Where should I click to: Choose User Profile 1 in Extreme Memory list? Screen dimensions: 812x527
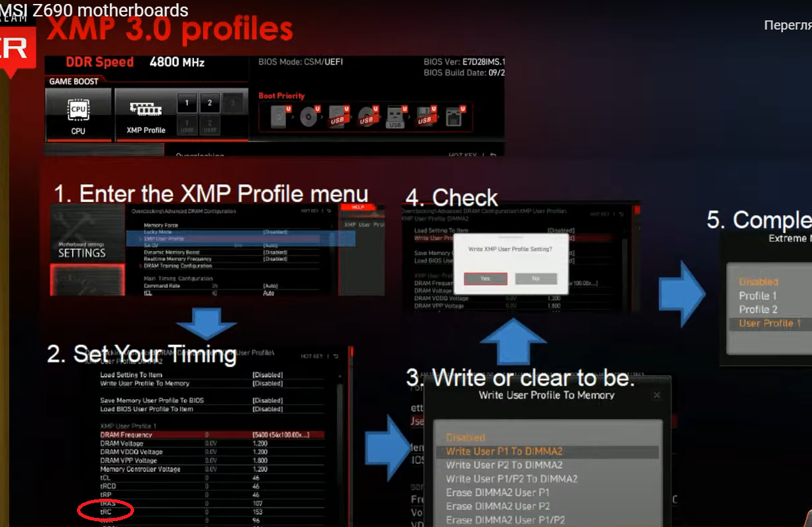point(771,323)
